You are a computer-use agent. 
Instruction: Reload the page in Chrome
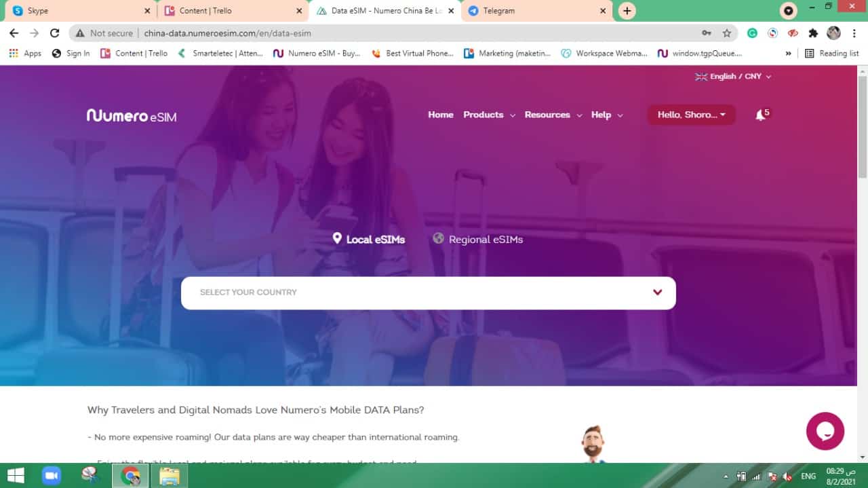pyautogui.click(x=55, y=33)
